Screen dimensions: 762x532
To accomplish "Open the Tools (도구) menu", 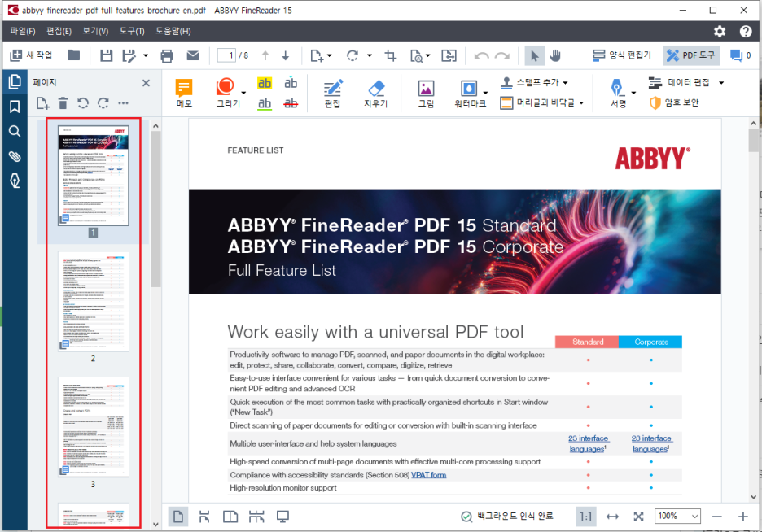I will point(132,31).
